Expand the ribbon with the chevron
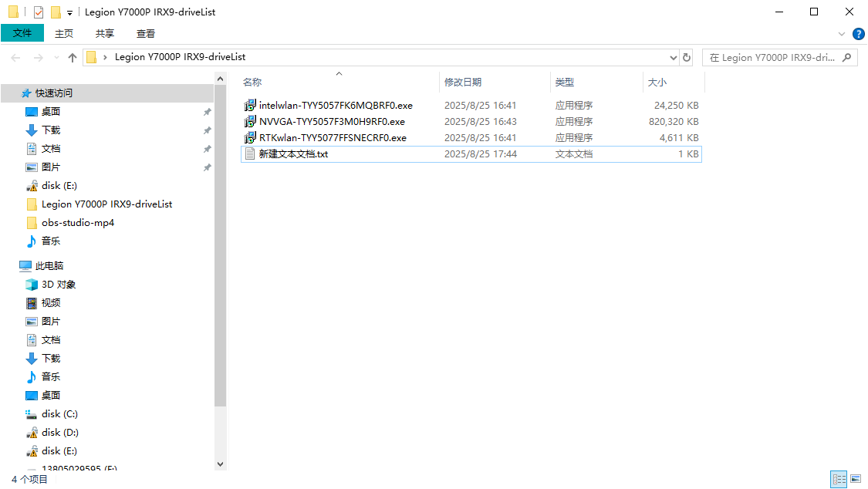This screenshot has width=868, height=489. (842, 34)
